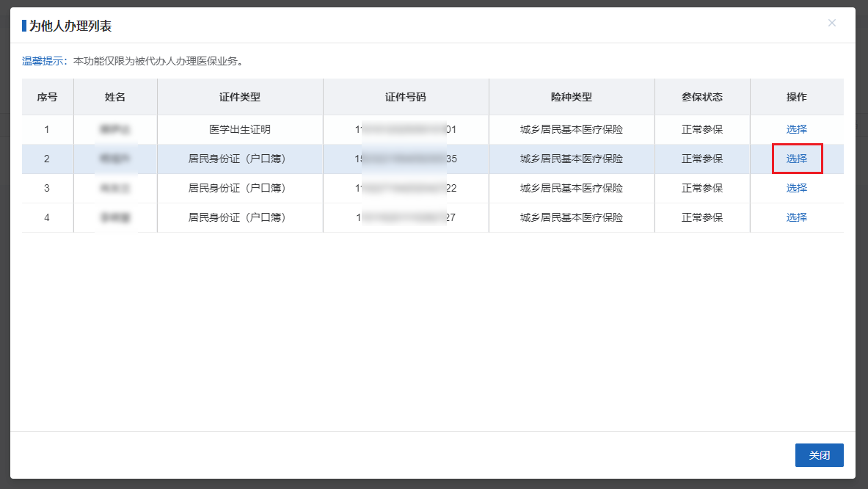Click row 4's 正常参保 status cell
Viewport: 868px width, 489px height.
pyautogui.click(x=702, y=217)
